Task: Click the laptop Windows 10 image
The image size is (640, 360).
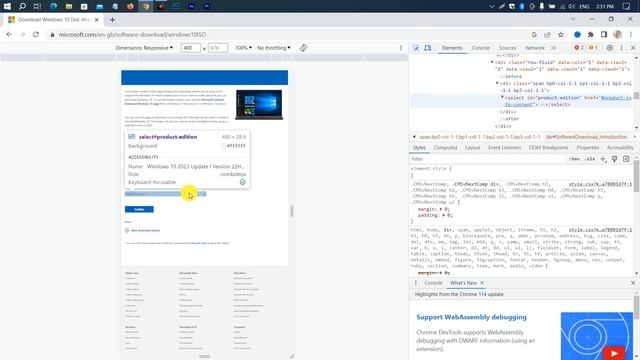Action: click(259, 104)
